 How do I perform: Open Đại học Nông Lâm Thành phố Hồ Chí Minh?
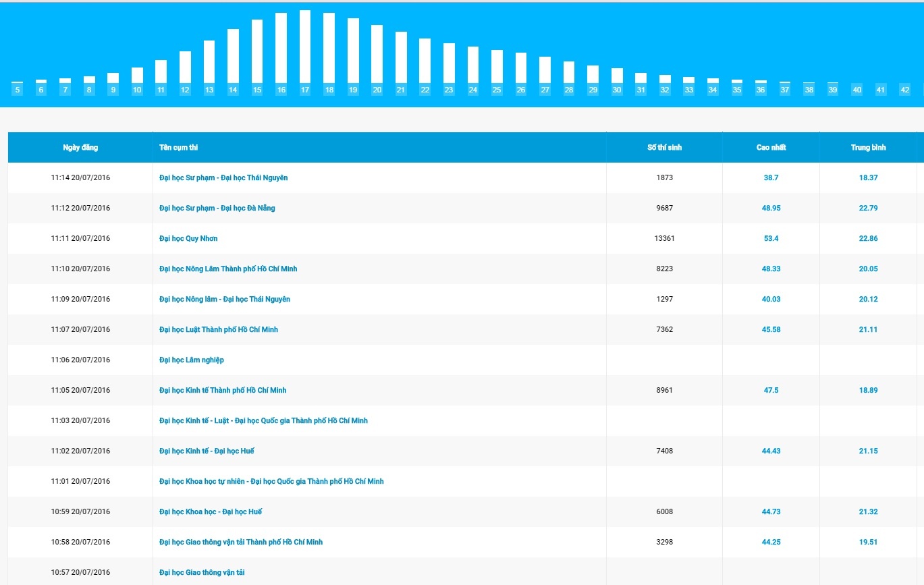tap(228, 269)
